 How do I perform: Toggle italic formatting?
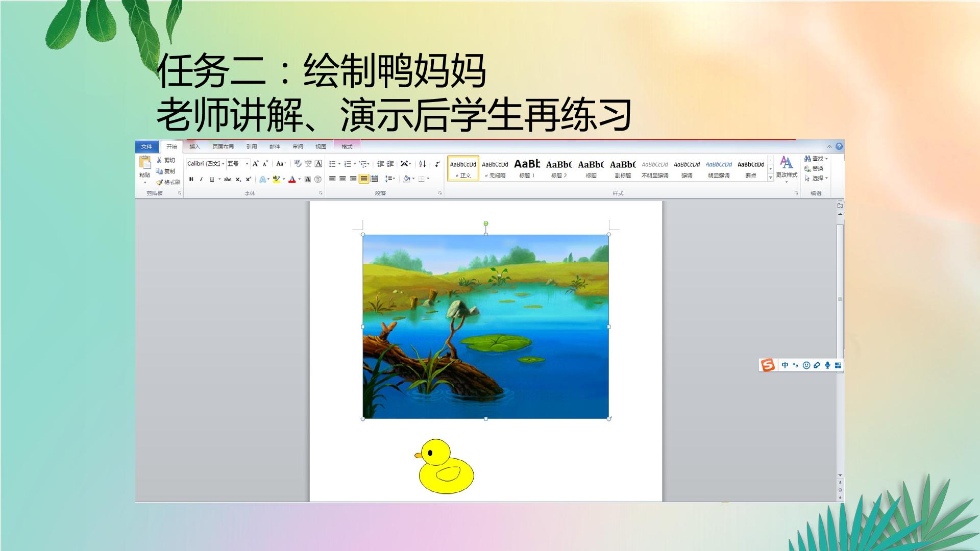pyautogui.click(x=201, y=179)
